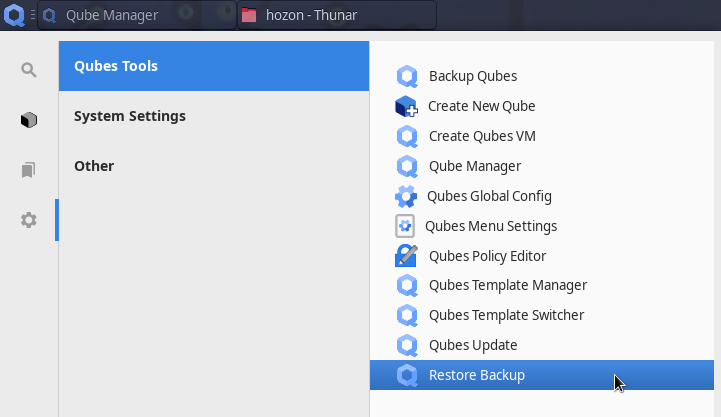721x417 pixels.
Task: Launch Backup Qubes
Action: click(x=542, y=76)
